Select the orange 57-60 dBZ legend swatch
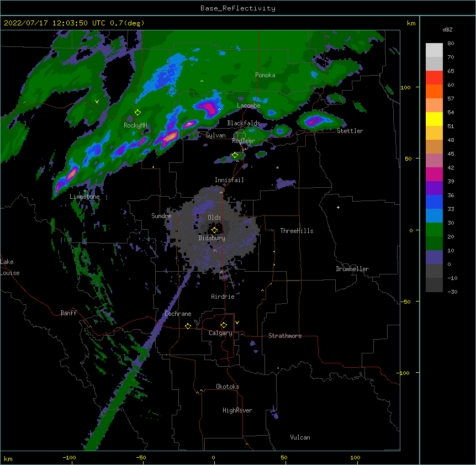 tap(434, 91)
